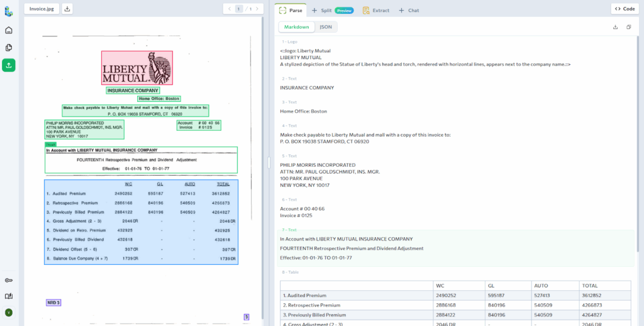The height and width of the screenshot is (326, 644).
Task: Open the Split tab
Action: pos(321,10)
